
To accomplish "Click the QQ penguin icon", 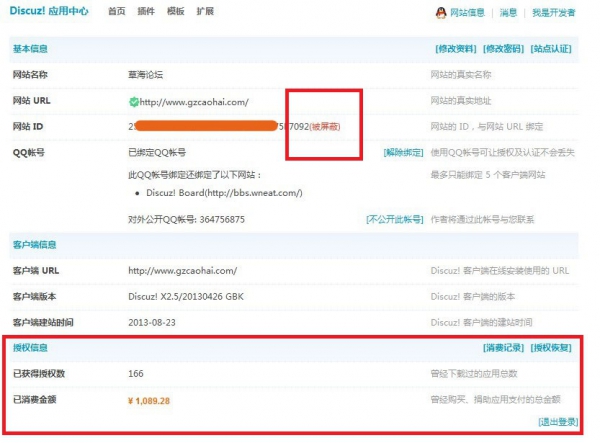I will (441, 13).
